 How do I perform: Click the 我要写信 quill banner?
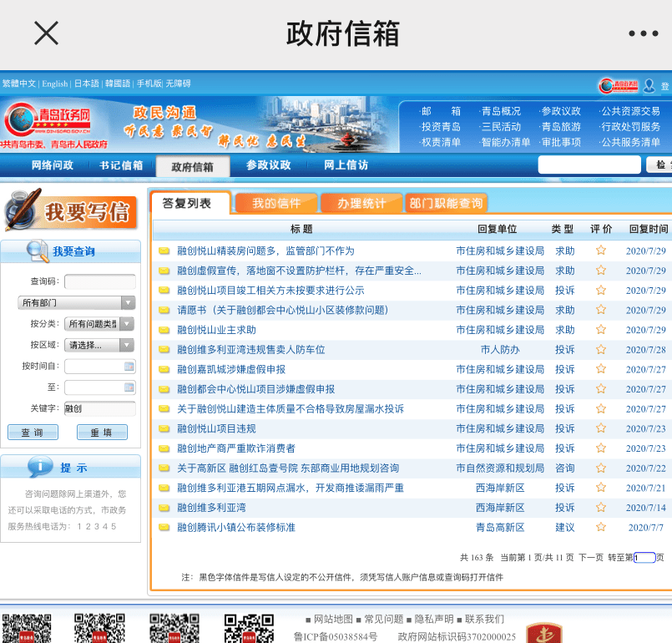(x=70, y=209)
